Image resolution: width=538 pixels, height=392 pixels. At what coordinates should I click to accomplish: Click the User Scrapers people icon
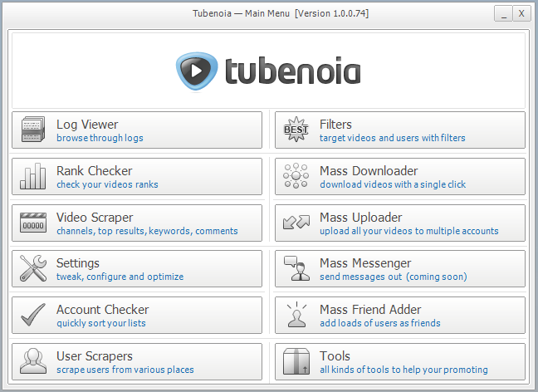[x=33, y=361]
